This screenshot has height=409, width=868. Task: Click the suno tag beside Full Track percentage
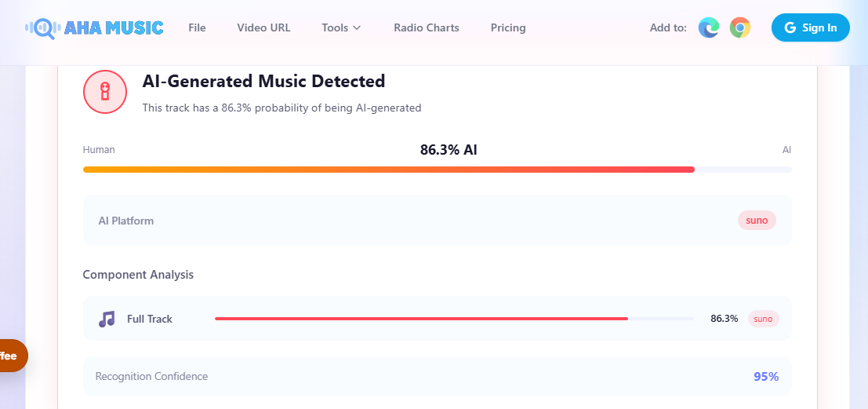(764, 319)
